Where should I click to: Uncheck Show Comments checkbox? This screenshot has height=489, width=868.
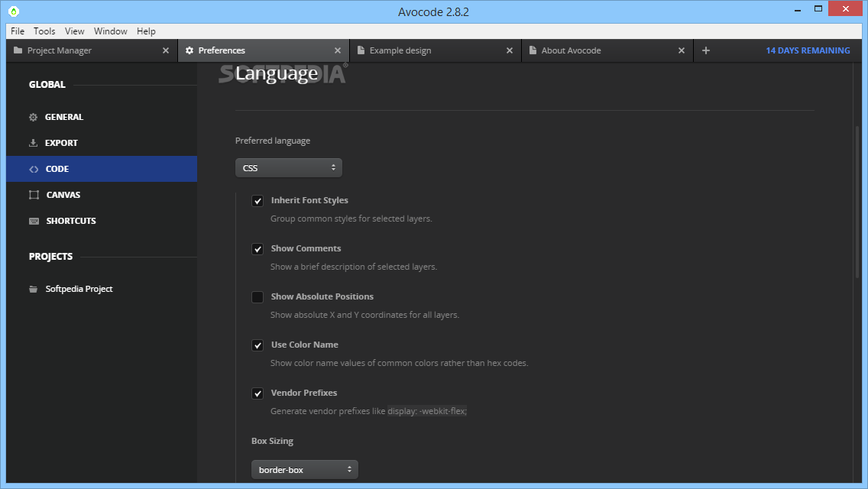(257, 249)
